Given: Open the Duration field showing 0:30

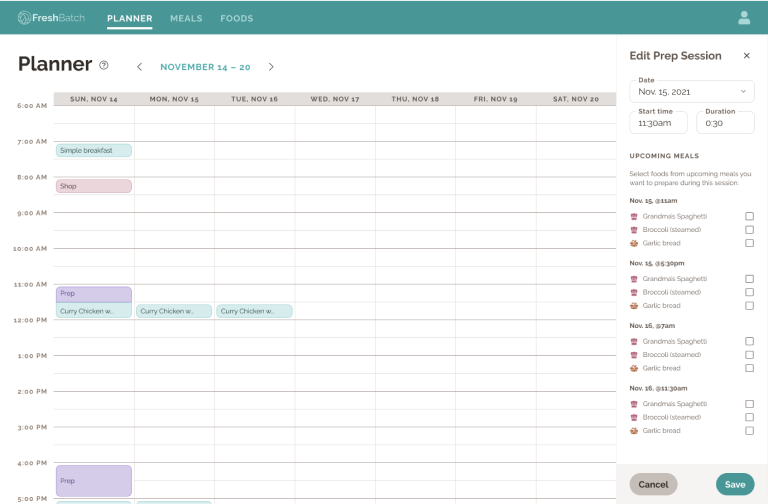Looking at the screenshot, I should pos(725,123).
